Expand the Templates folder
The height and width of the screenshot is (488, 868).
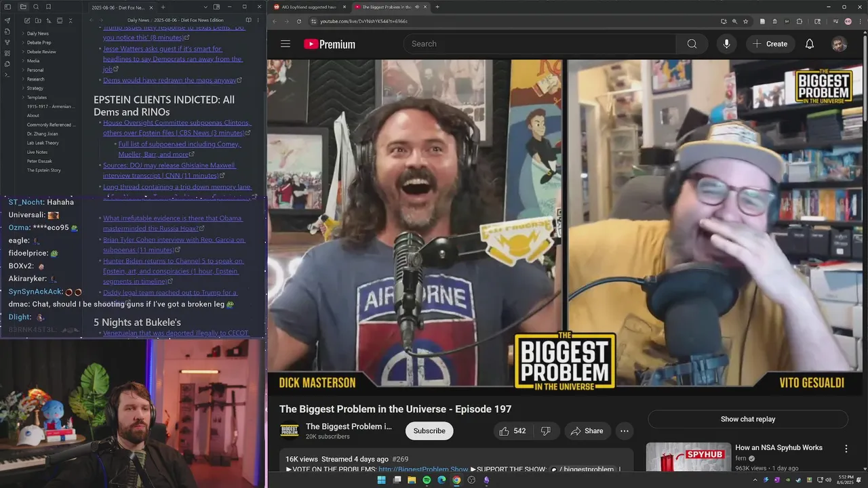point(37,98)
